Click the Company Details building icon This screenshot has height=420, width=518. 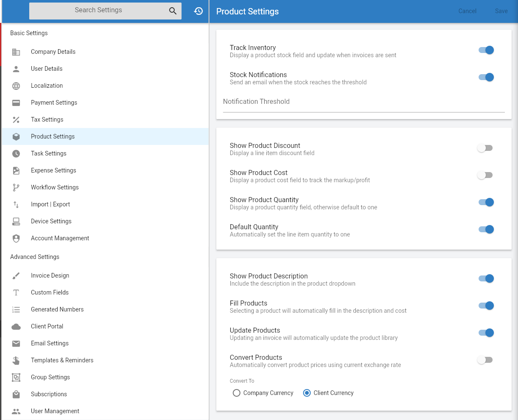point(16,52)
